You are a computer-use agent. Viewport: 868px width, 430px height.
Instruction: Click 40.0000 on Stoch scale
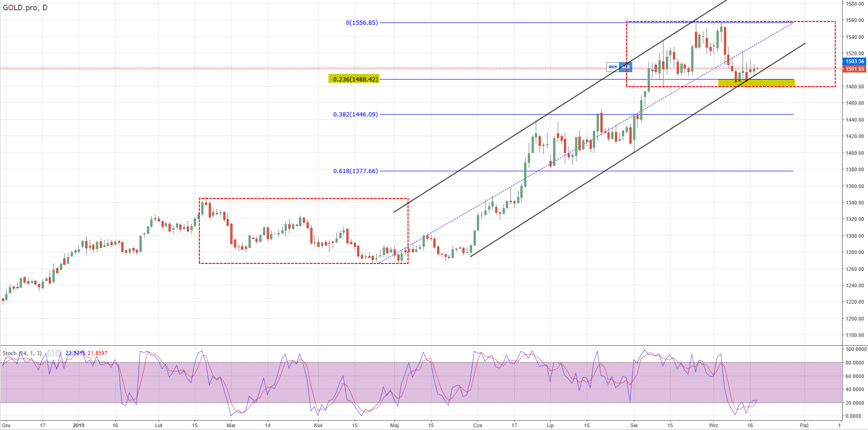[x=856, y=389]
